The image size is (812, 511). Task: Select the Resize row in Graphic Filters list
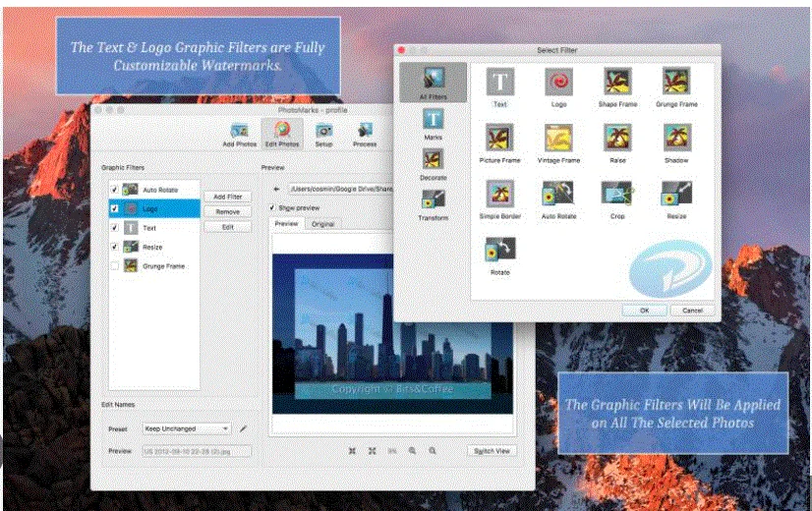[154, 247]
